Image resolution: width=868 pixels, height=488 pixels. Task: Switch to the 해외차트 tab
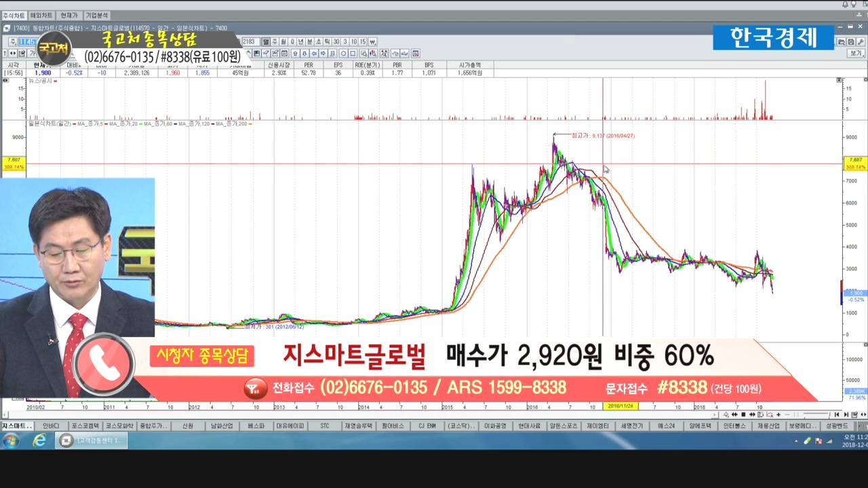pos(41,15)
